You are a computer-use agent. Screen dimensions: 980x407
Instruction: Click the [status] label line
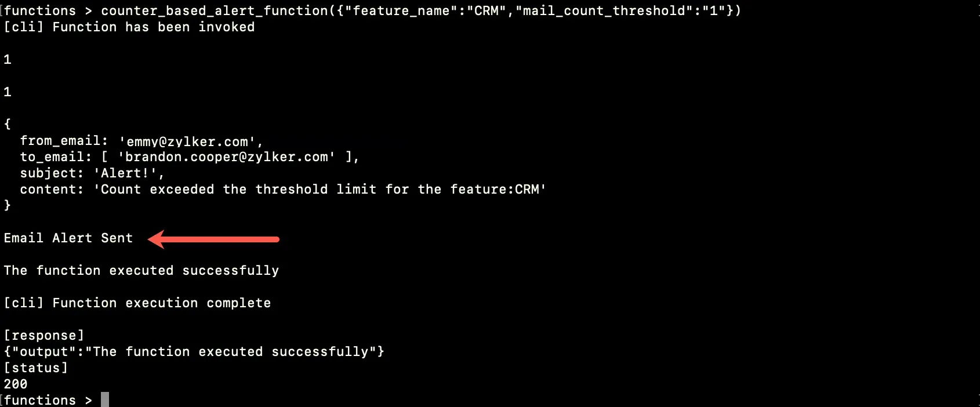click(x=36, y=368)
